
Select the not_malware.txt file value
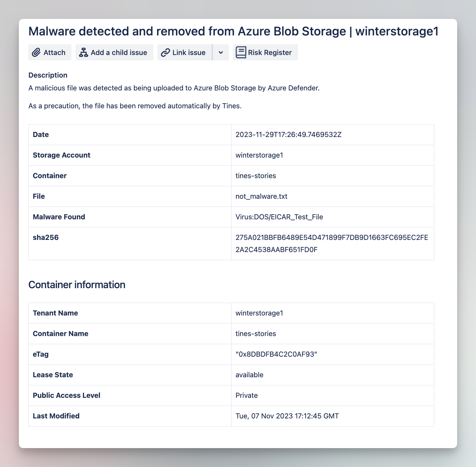(x=261, y=196)
